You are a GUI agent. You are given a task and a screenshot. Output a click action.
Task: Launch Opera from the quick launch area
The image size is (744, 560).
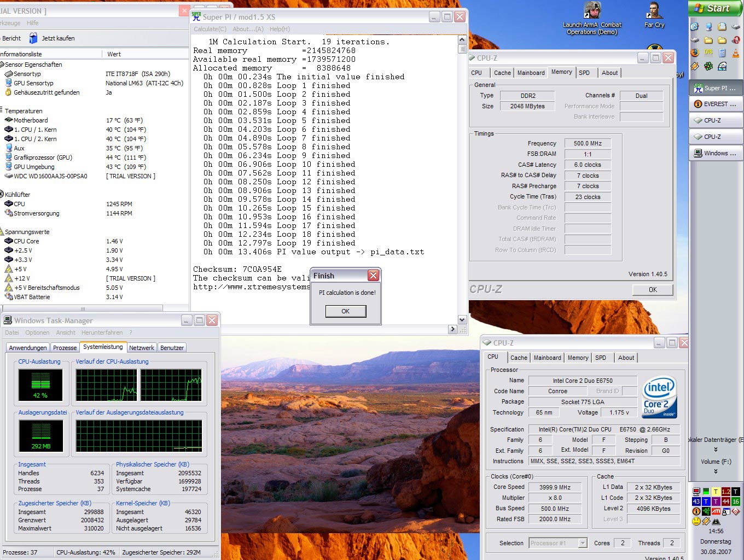pyautogui.click(x=736, y=40)
